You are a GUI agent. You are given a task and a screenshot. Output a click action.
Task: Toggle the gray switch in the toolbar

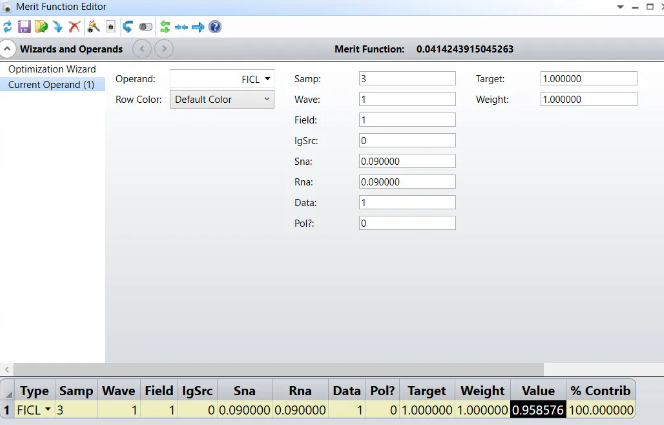tap(145, 27)
